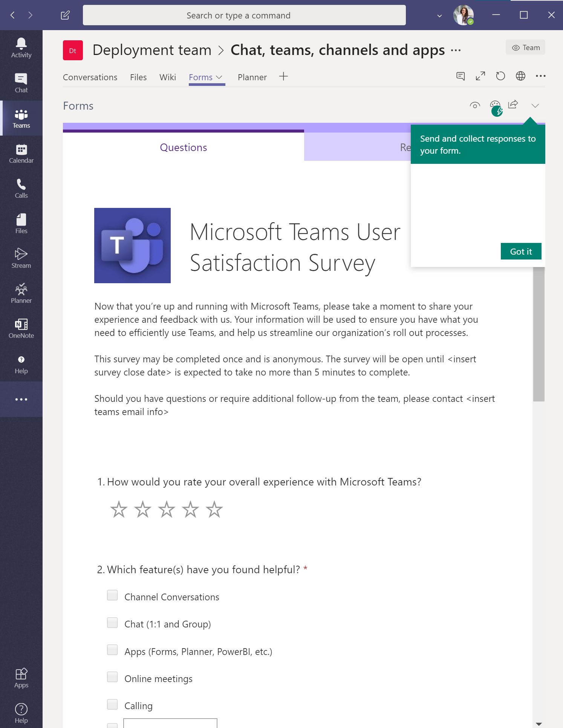Image resolution: width=563 pixels, height=728 pixels.
Task: Click the search command box
Action: [x=244, y=15]
